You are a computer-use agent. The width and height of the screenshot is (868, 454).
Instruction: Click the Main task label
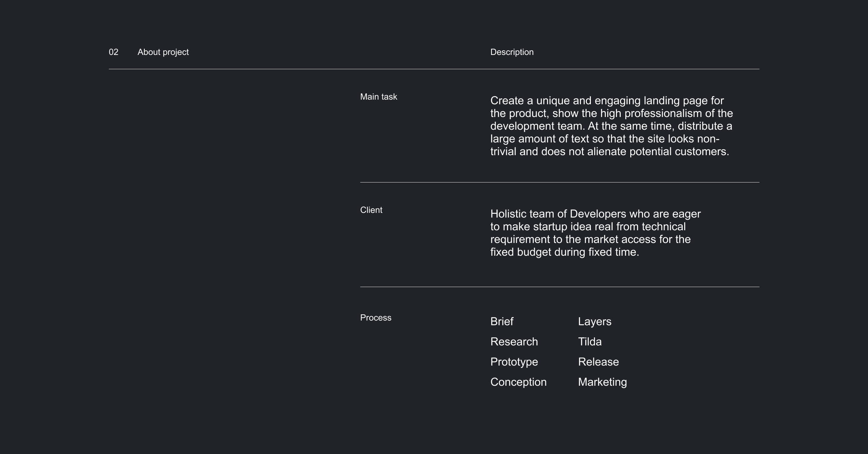click(379, 97)
